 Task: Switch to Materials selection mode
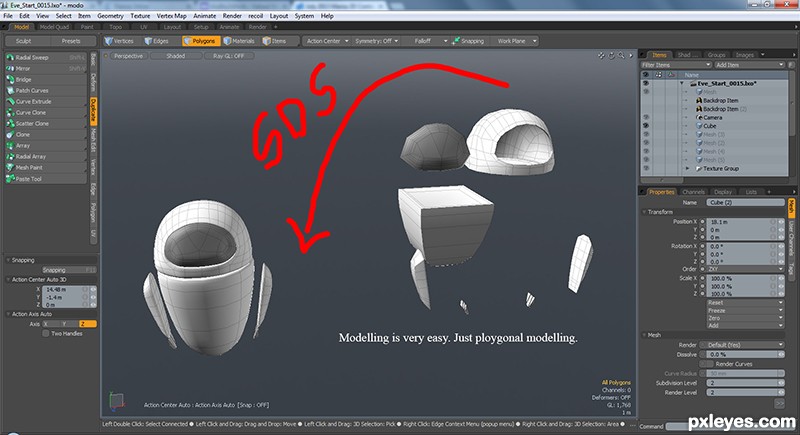239,41
